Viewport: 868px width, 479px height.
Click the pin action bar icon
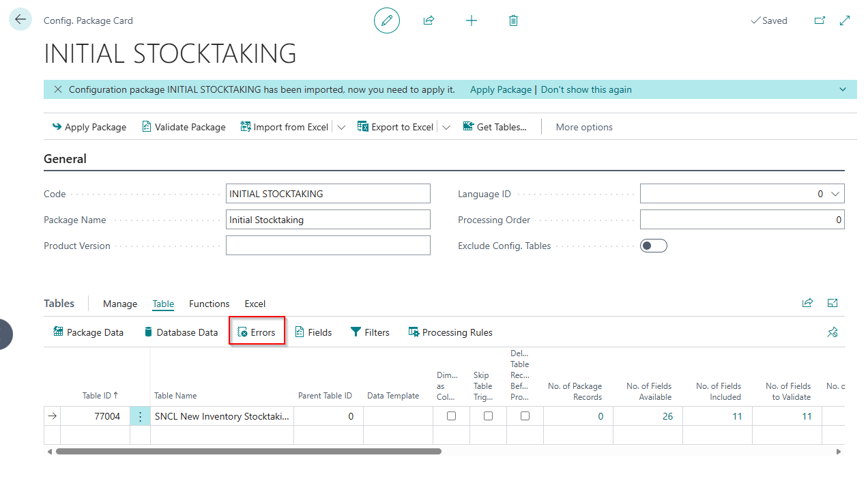[x=833, y=332]
